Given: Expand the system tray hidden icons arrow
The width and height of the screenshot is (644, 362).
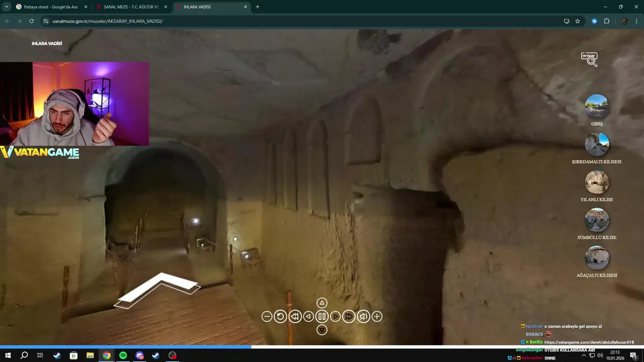Looking at the screenshot, I should click(x=584, y=355).
